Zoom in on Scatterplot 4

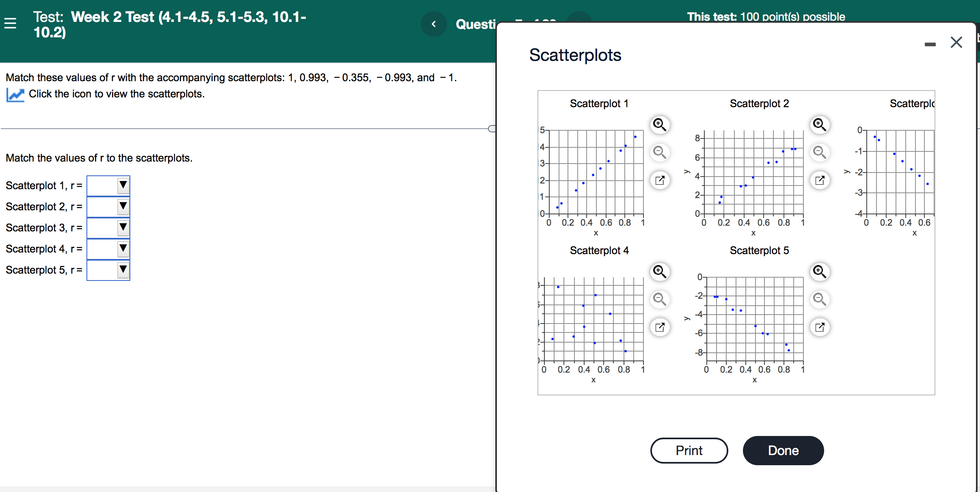[659, 272]
